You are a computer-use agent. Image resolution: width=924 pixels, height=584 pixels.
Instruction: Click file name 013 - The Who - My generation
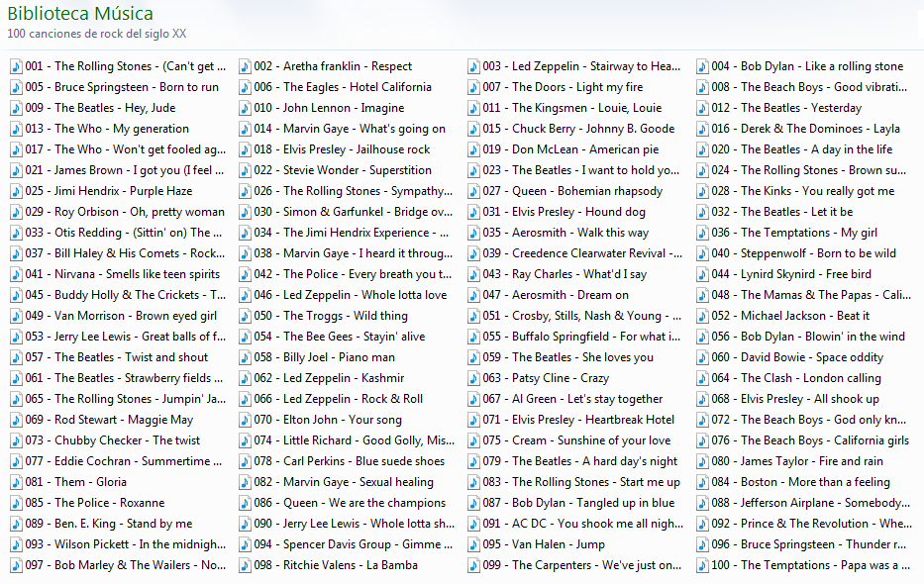coord(107,129)
